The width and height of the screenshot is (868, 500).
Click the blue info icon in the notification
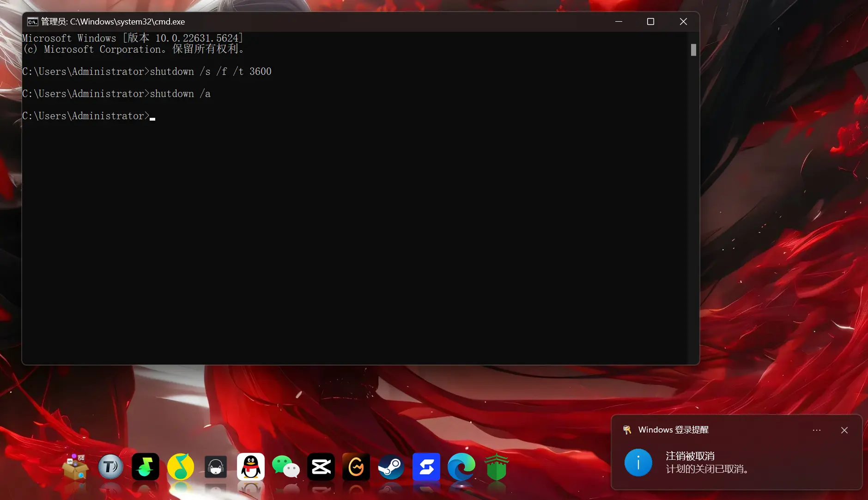tap(638, 462)
